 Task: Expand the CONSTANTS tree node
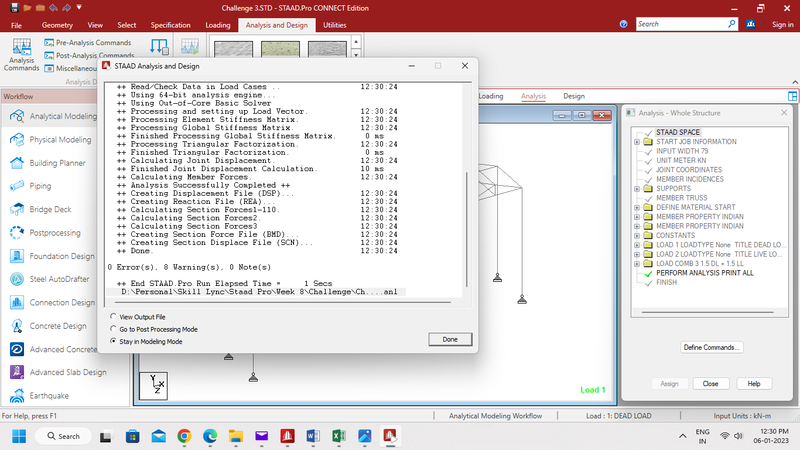pyautogui.click(x=636, y=235)
